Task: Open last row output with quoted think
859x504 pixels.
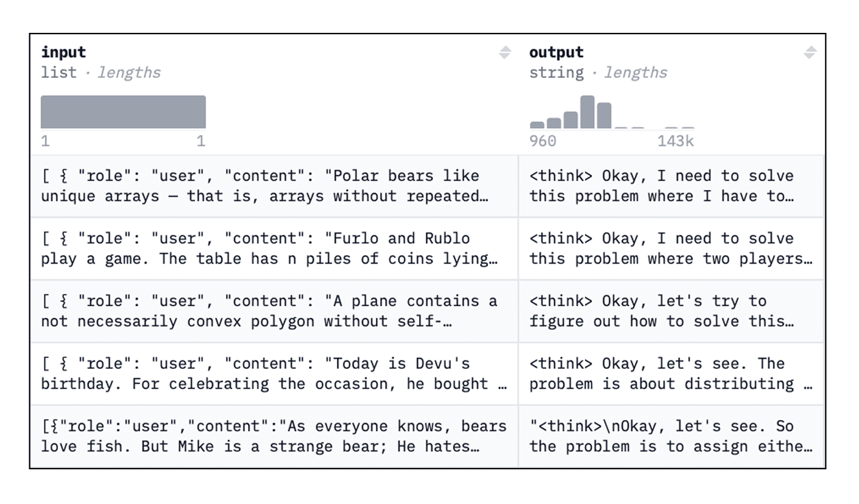Action: click(x=671, y=436)
